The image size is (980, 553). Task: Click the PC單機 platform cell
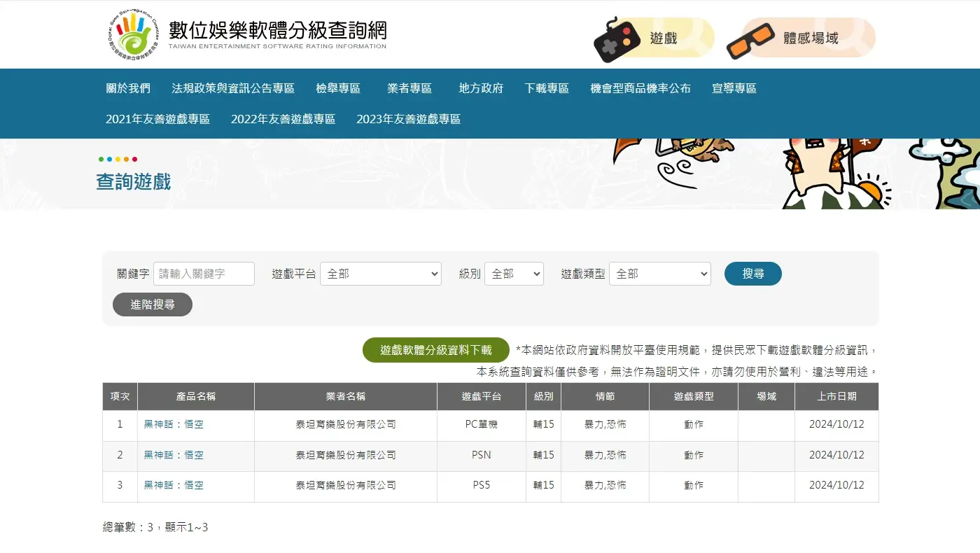482,424
